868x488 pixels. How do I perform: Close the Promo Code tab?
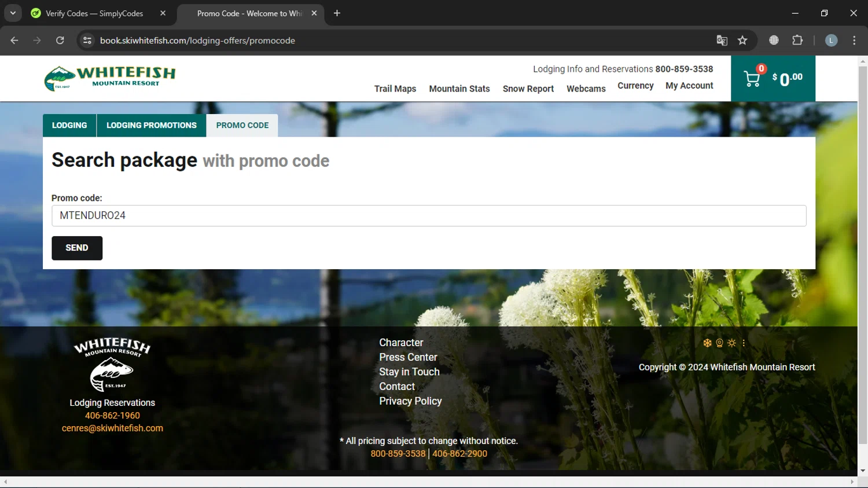314,13
